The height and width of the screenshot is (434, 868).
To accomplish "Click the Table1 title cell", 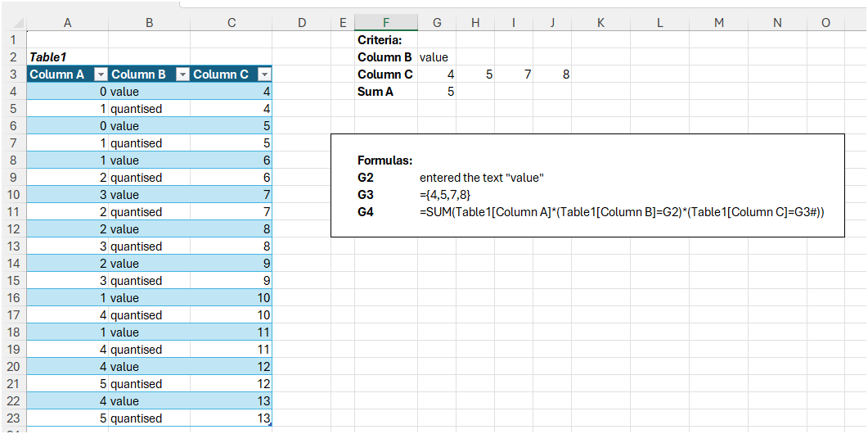I will (68, 57).
